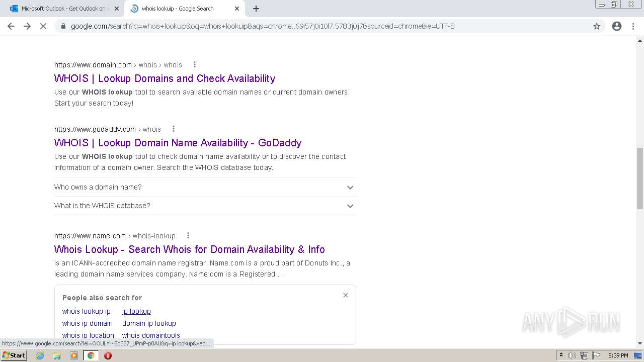Search for 'whois ip location'
644x362 pixels.
88,335
